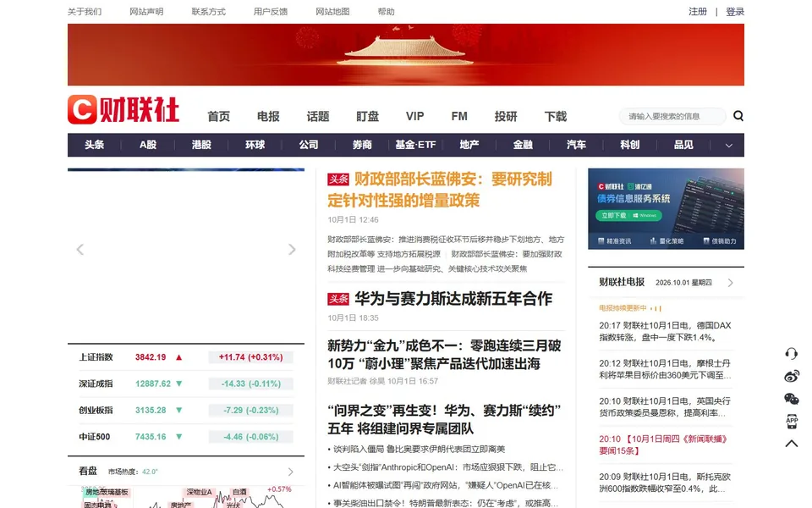Select the A股 category tab

pyautogui.click(x=148, y=145)
